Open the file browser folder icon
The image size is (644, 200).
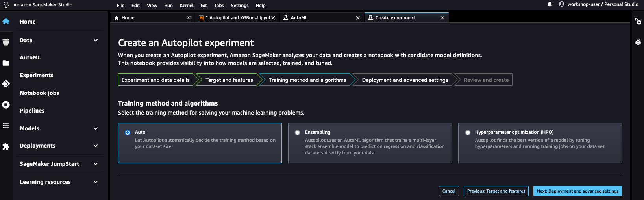6,63
